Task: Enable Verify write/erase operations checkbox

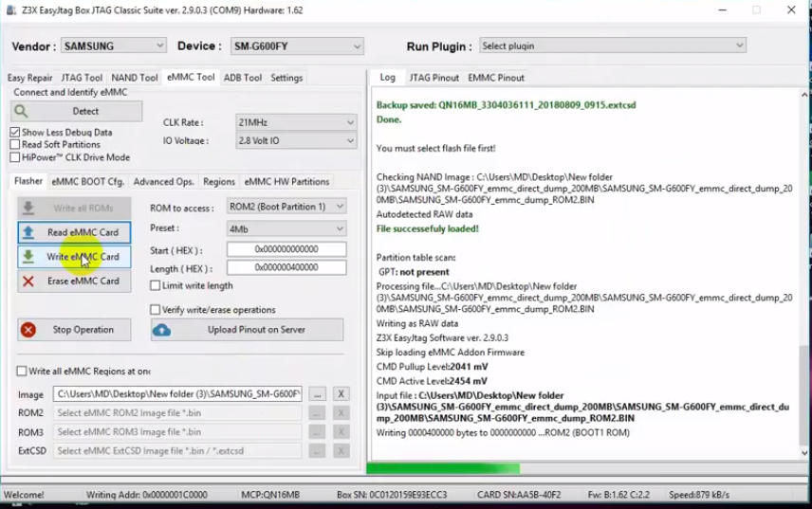Action: coord(155,309)
